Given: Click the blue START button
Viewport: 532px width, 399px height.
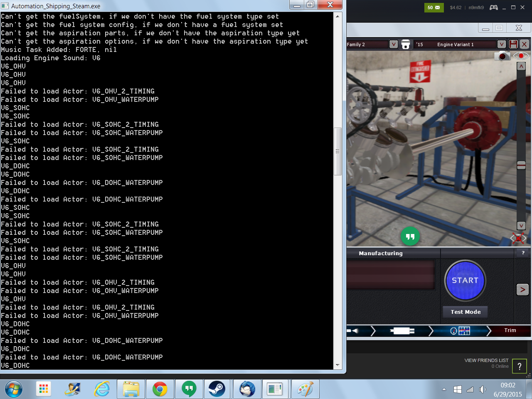Looking at the screenshot, I should click(x=465, y=281).
